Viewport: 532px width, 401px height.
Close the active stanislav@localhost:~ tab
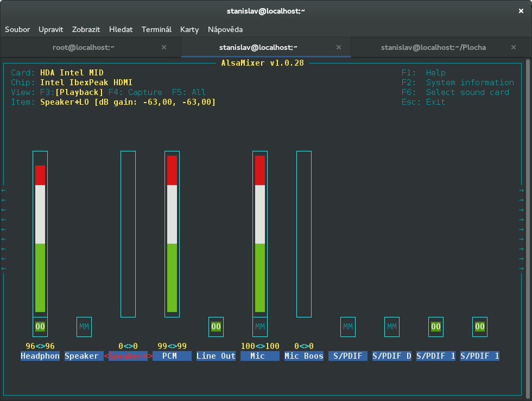point(339,47)
